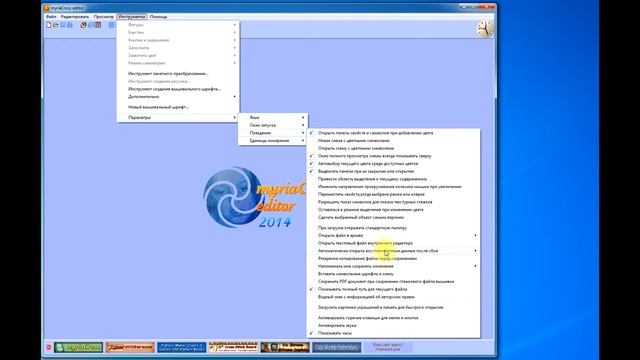Enable 'Оставаться в режиме выделения при изменении цвета'
Viewport: 640px width, 360px height.
click(393, 210)
